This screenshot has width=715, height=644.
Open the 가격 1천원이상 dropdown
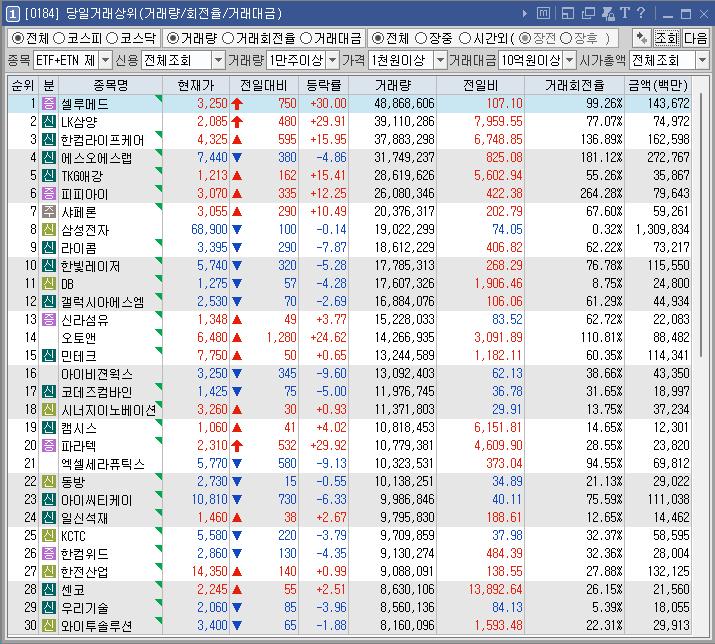(x=440, y=60)
